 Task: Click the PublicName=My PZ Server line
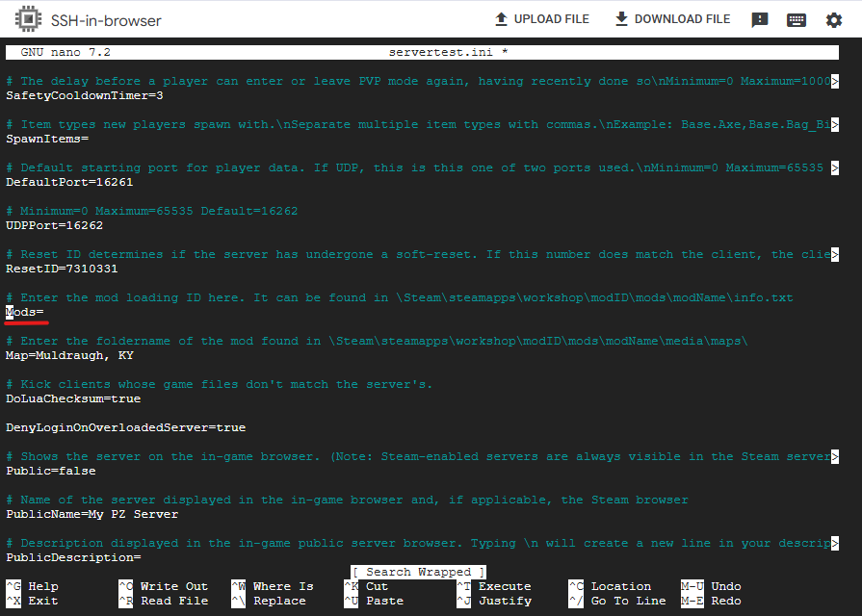[x=91, y=514]
